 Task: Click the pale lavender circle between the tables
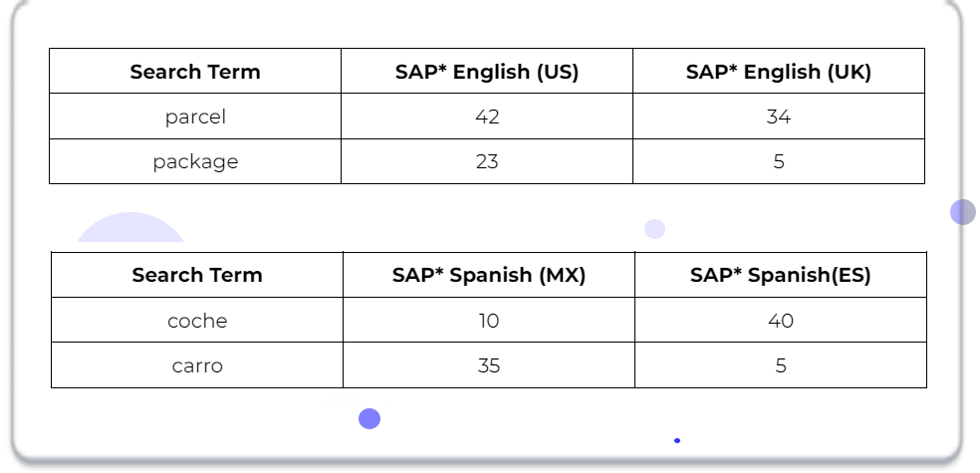(654, 229)
